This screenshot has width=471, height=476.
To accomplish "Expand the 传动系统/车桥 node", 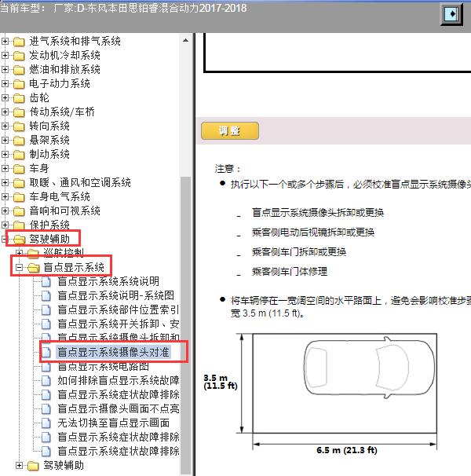I will [x=5, y=112].
